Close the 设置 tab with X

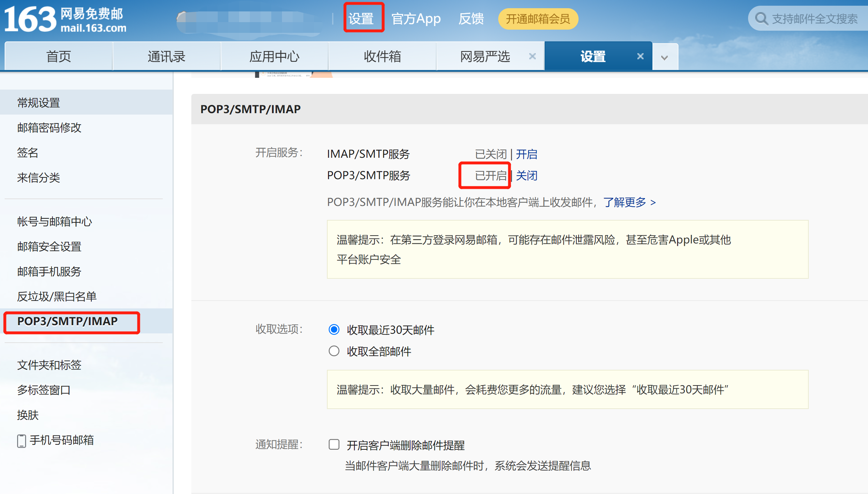click(x=640, y=56)
